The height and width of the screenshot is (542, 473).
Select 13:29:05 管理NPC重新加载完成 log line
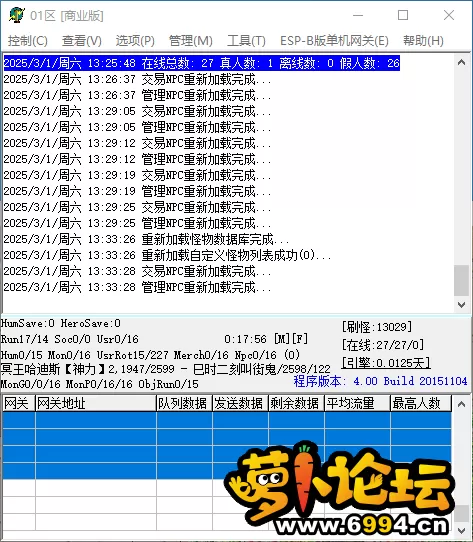click(x=138, y=127)
